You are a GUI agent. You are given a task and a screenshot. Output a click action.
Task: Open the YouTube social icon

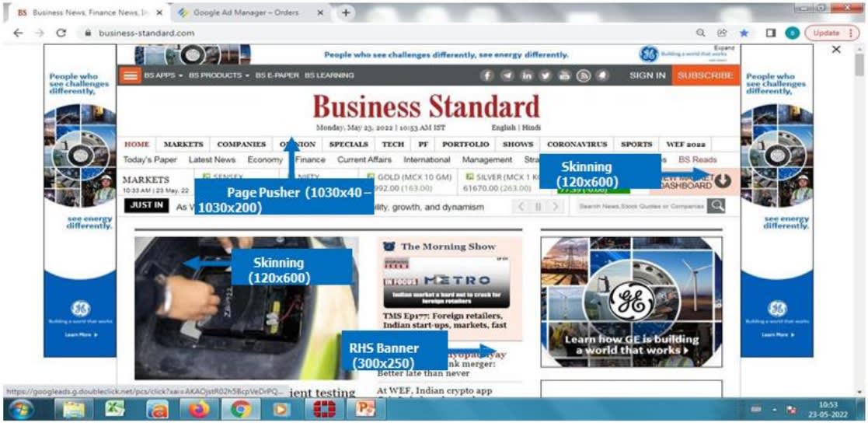(x=564, y=76)
